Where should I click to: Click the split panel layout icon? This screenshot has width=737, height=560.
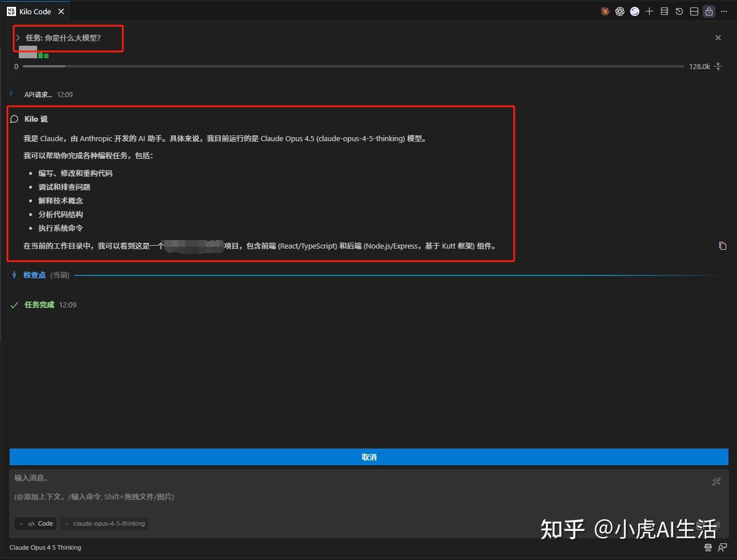point(694,11)
